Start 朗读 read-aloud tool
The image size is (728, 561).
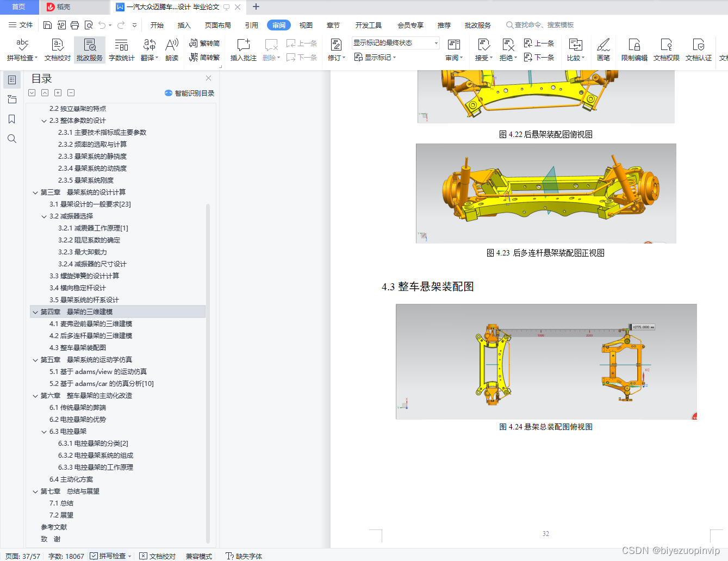tap(172, 50)
